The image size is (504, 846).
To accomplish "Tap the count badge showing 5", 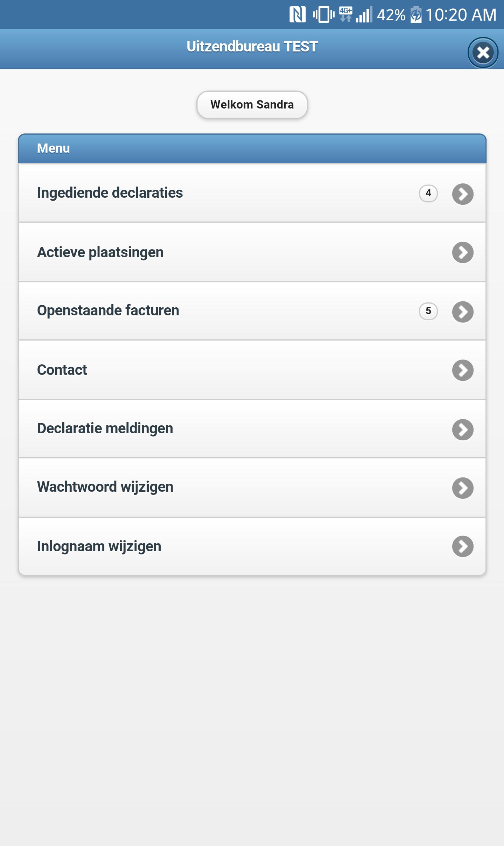I will coord(428,311).
